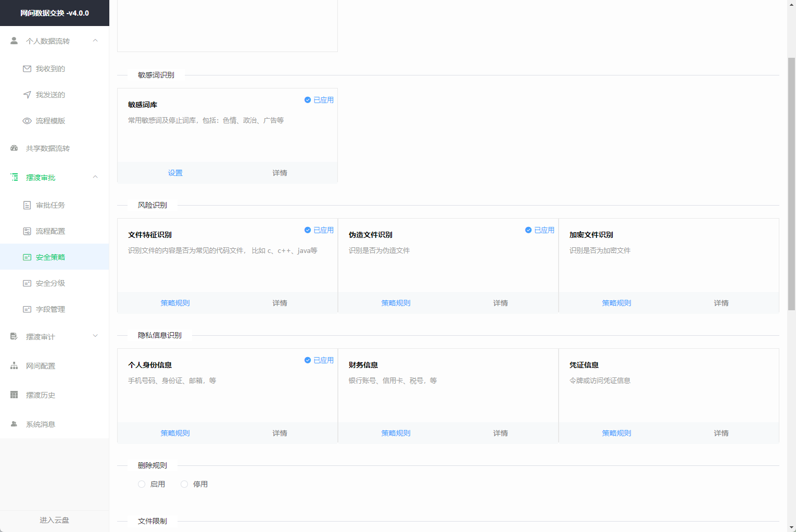
Task: Select the 停用 radio button under 删除规则
Action: pyautogui.click(x=184, y=484)
